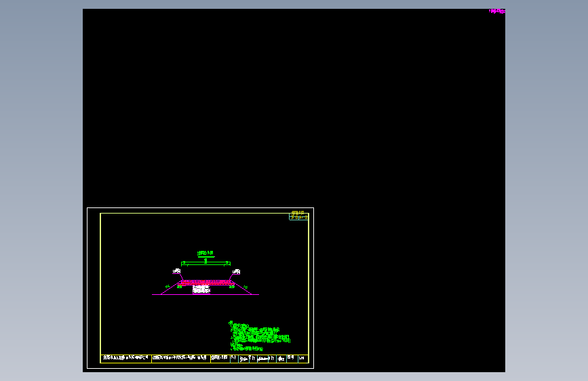
Task: Click the left white callout label
Action: coord(176,271)
